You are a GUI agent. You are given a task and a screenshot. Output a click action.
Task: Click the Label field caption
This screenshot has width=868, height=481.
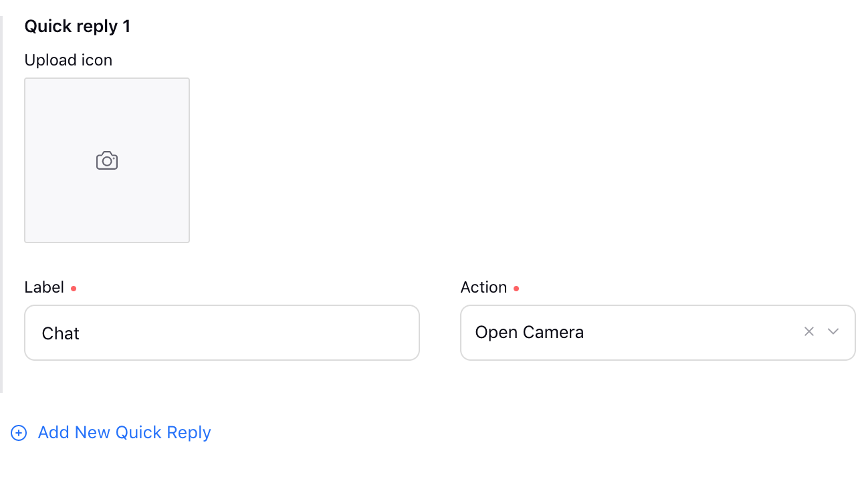(x=44, y=287)
